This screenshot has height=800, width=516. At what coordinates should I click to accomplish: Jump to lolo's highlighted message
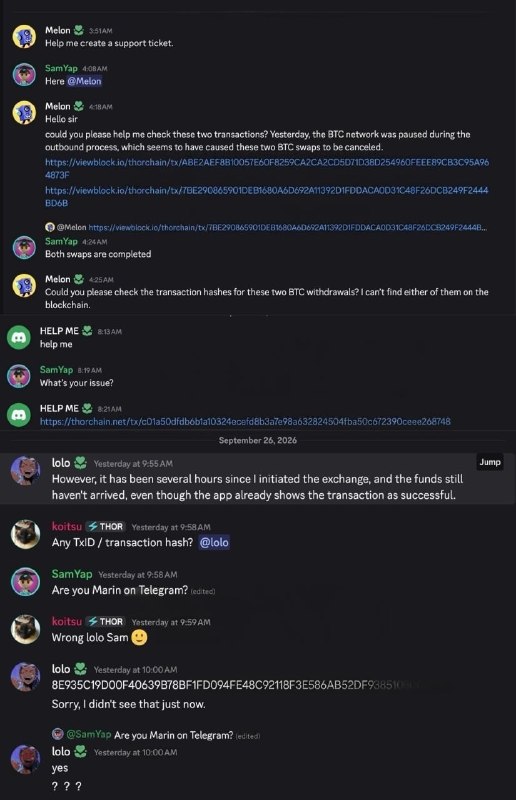point(490,462)
